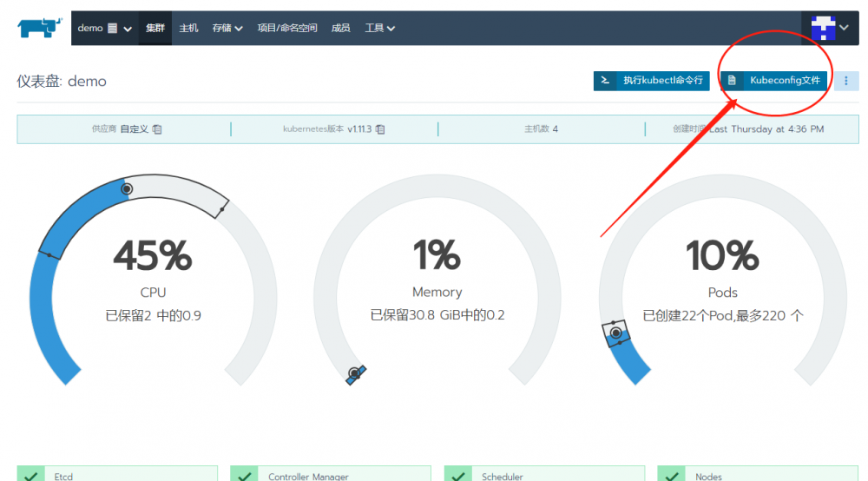The height and width of the screenshot is (481, 868).
Task: Select the 集群 tab
Action: tap(155, 29)
